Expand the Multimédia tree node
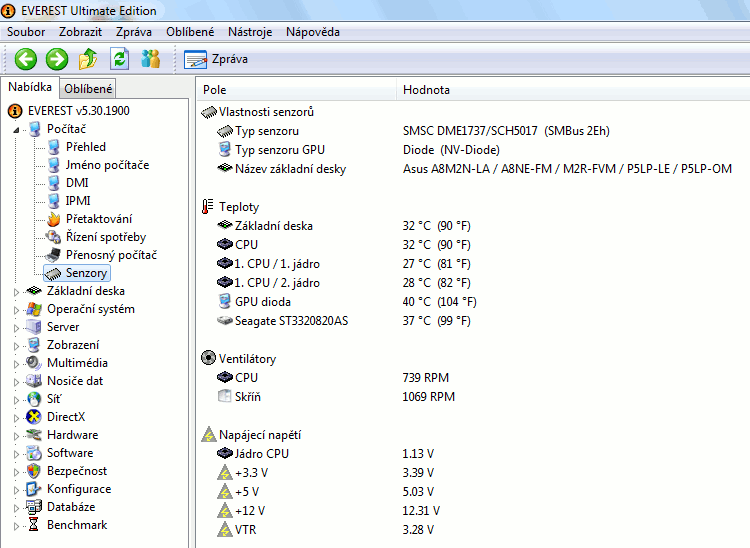The image size is (750, 548). pos(17,363)
